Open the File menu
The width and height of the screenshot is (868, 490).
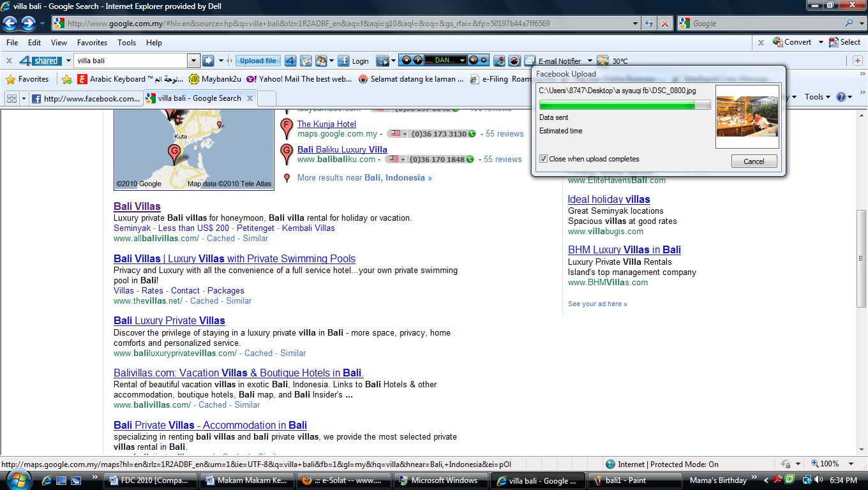click(11, 43)
